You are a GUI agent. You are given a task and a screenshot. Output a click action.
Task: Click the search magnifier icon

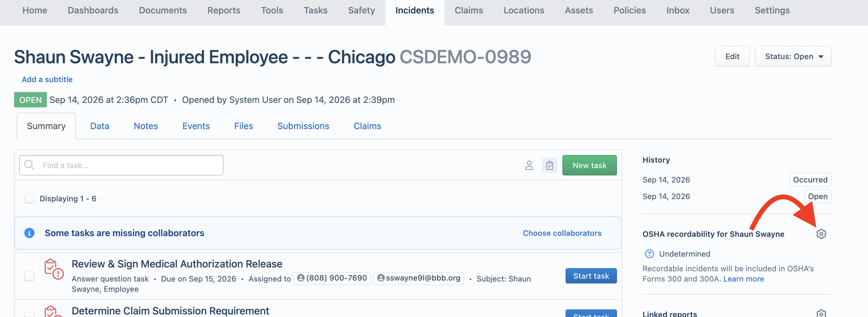30,165
